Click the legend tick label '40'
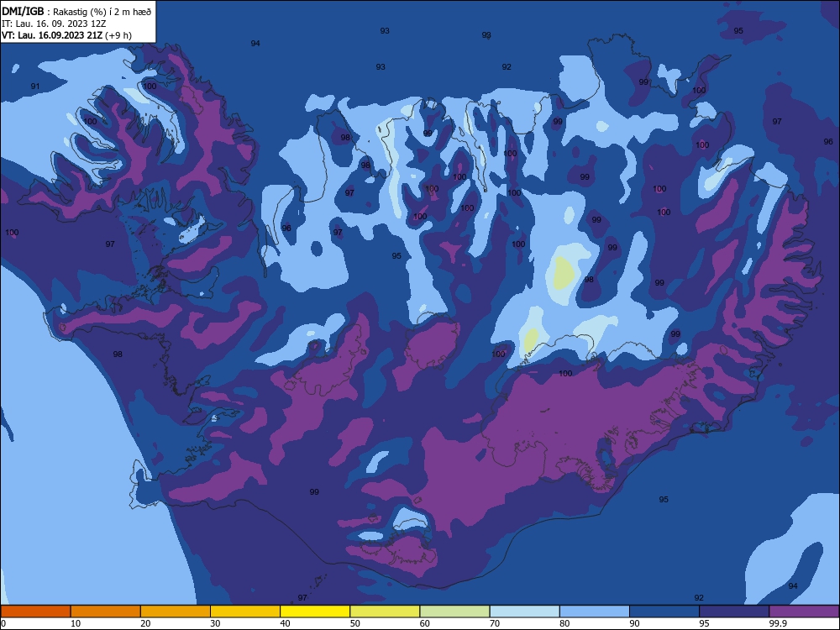 (x=285, y=623)
